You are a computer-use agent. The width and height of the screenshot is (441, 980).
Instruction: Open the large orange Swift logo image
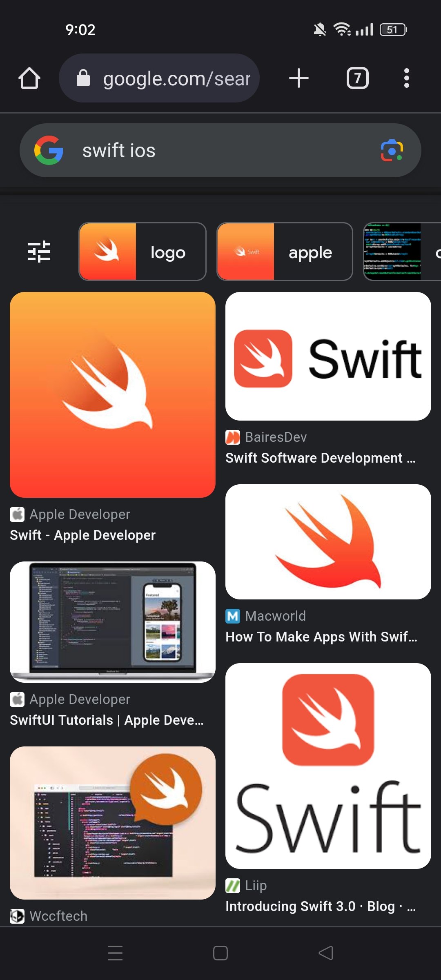point(113,394)
